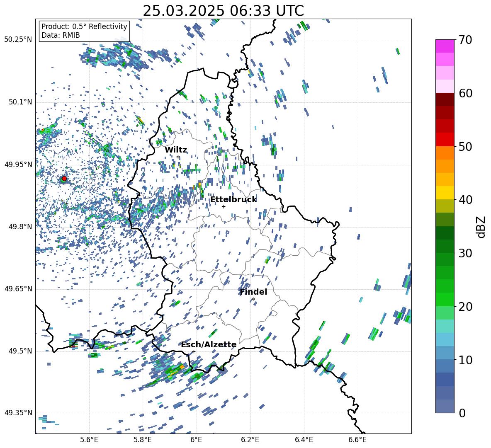Click the Esch/Alzette city label
Screen dimensions: 491x448
click(209, 345)
